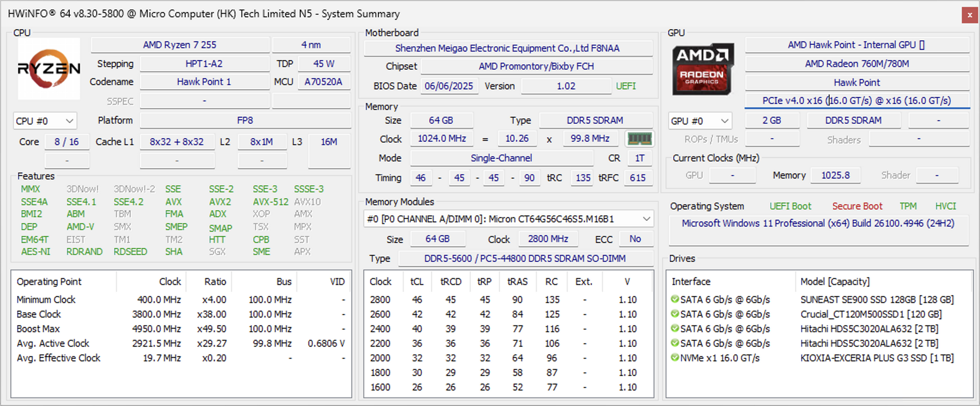Viewport: 980px width, 406px height.
Task: Click the TPM indicator
Action: pyautogui.click(x=908, y=206)
